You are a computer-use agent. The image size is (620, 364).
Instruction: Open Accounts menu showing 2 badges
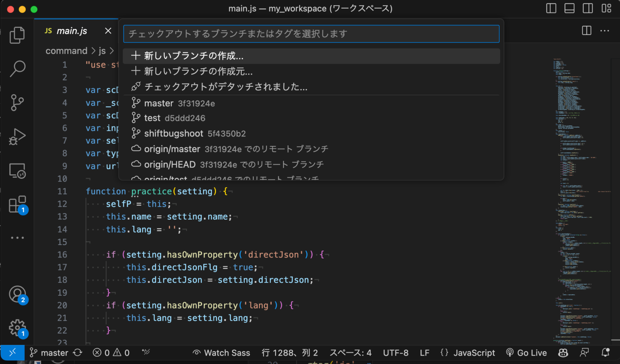[x=17, y=294]
